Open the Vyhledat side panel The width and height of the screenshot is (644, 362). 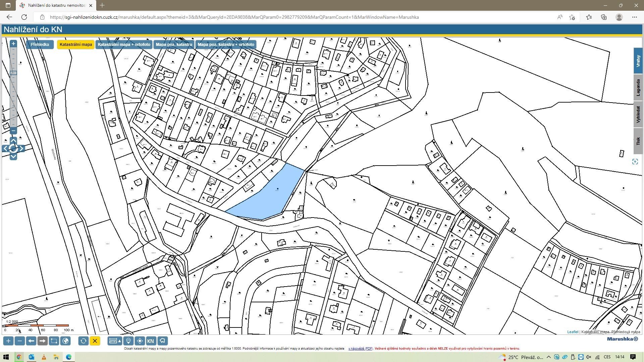pyautogui.click(x=638, y=115)
